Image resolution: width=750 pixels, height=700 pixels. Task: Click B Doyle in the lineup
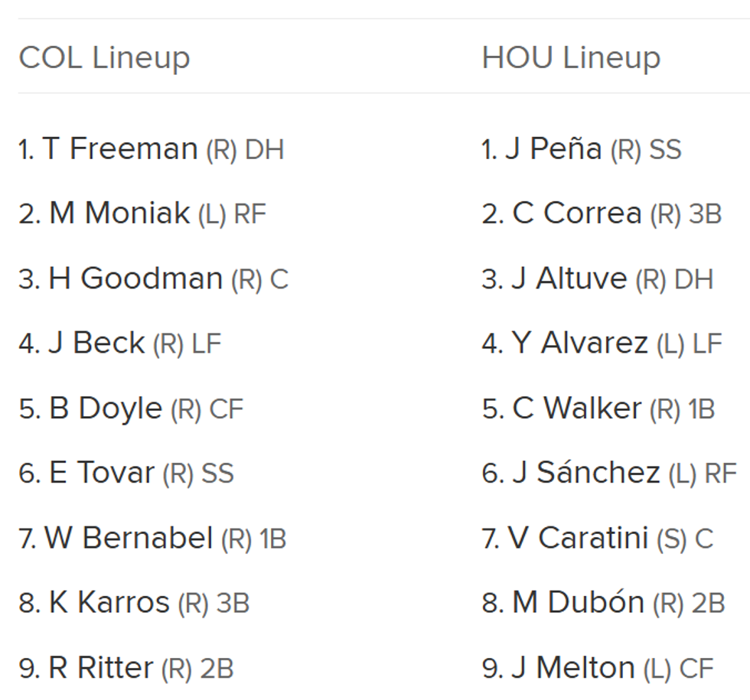(106, 409)
